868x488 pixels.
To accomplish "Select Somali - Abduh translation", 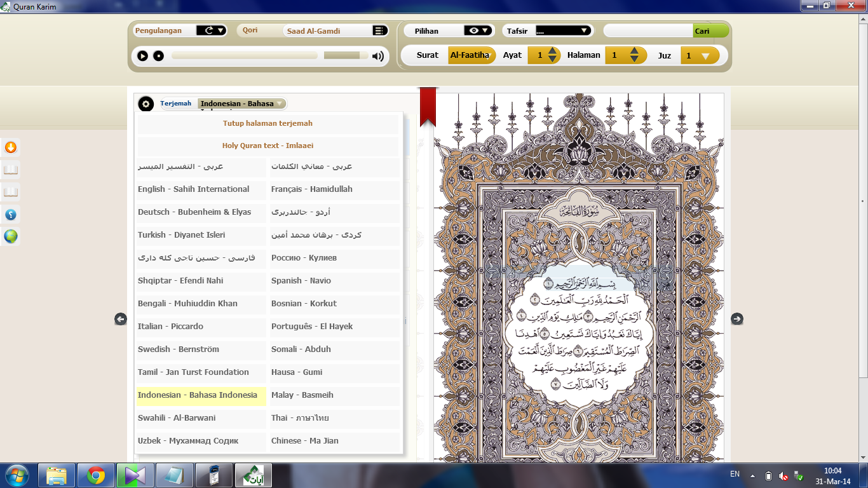I will coord(335,349).
